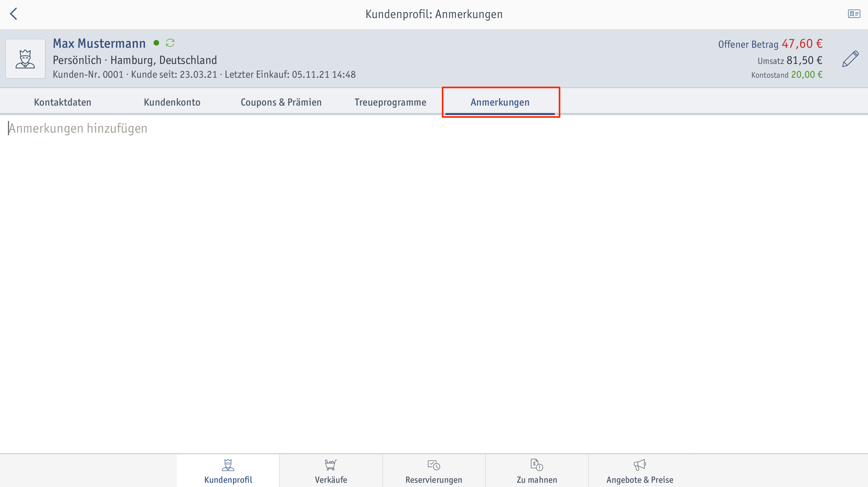The height and width of the screenshot is (487, 868).
Task: Select the Anmerkungen tab
Action: [x=500, y=102]
